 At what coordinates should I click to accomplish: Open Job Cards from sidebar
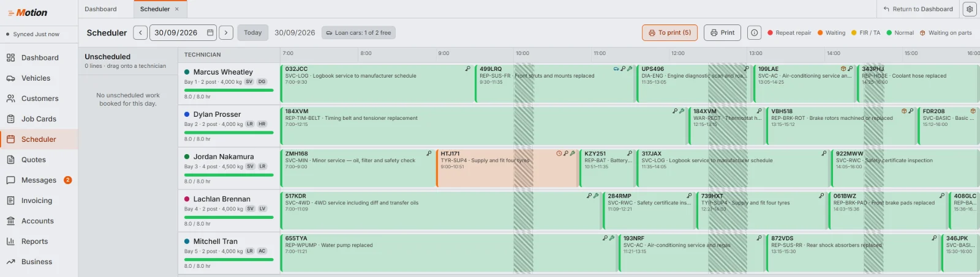(x=39, y=119)
